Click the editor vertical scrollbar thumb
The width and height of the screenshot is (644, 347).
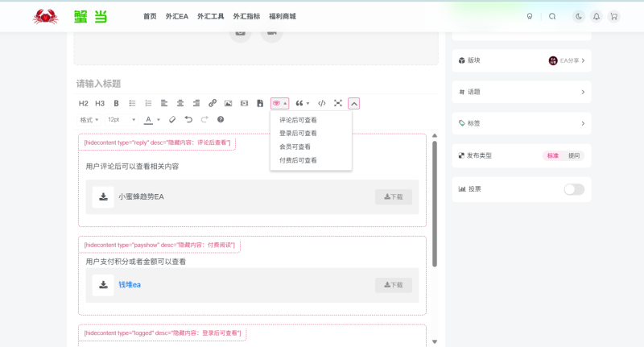tap(435, 204)
